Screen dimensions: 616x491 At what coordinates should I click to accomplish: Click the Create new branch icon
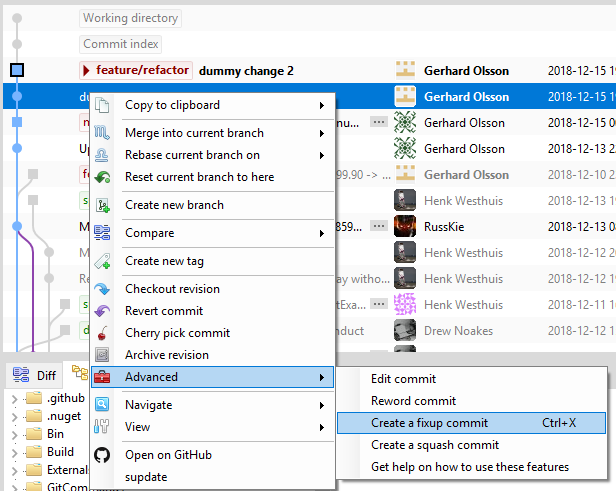pyautogui.click(x=102, y=205)
